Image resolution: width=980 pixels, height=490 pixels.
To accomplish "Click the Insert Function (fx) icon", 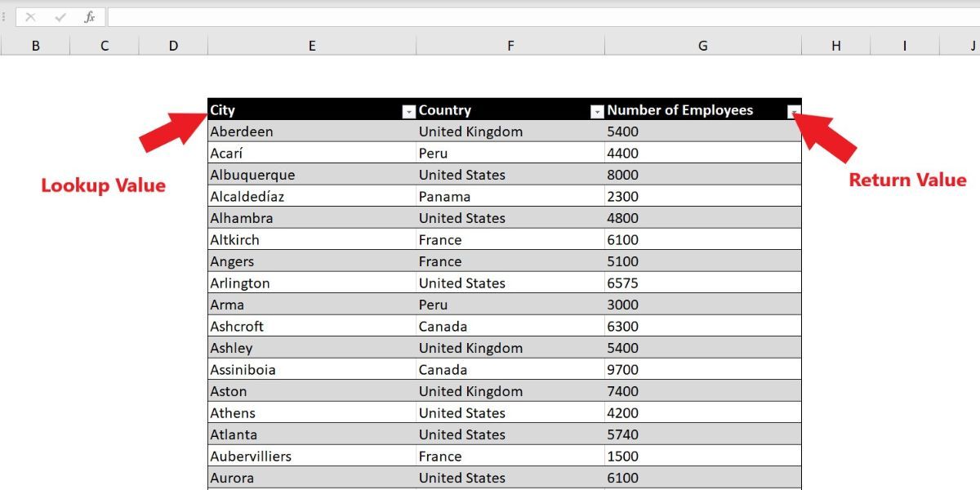I will (90, 16).
